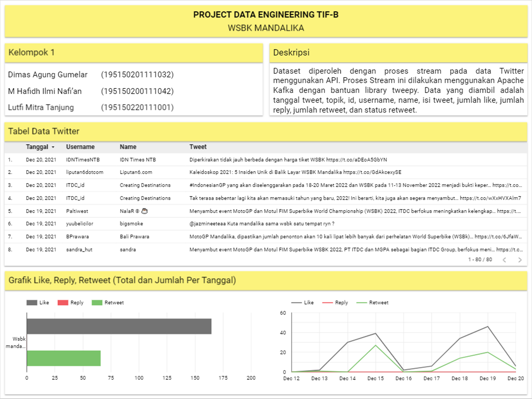Select username sandra_hut in row 8

click(x=79, y=250)
